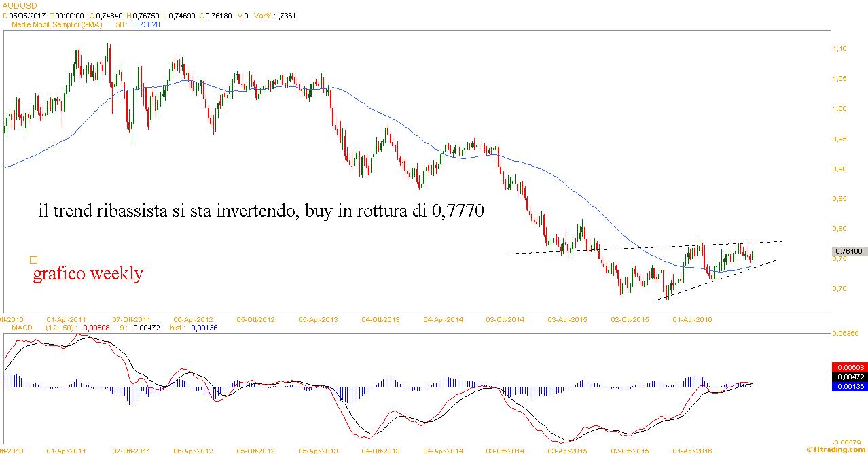Click the 1,10 price level on axis
The image size is (868, 454).
coord(839,49)
